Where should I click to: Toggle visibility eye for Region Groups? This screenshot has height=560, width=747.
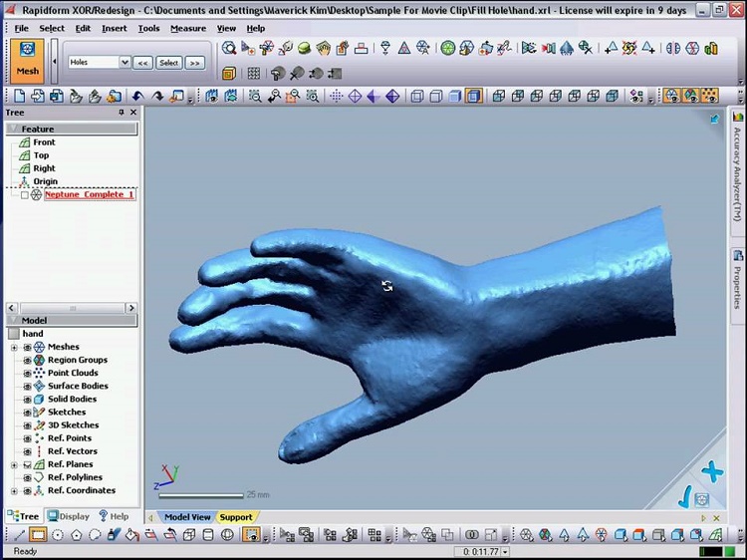tap(27, 361)
